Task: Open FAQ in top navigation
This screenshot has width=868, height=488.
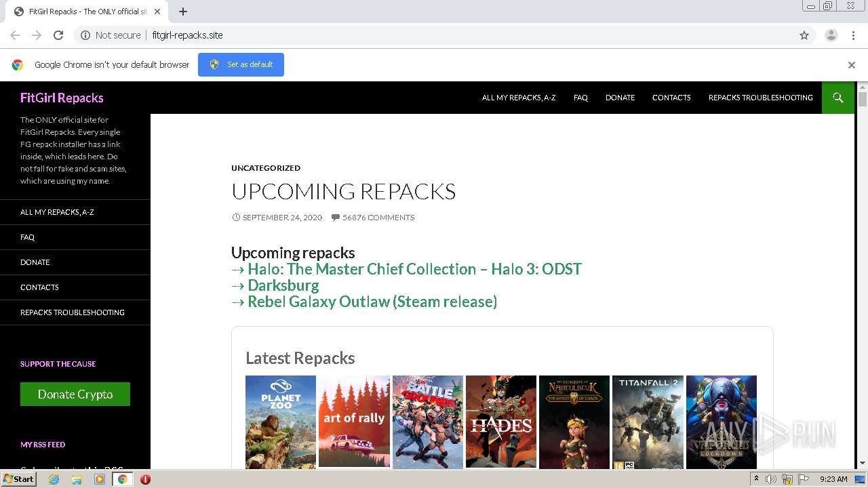Action: click(x=580, y=98)
